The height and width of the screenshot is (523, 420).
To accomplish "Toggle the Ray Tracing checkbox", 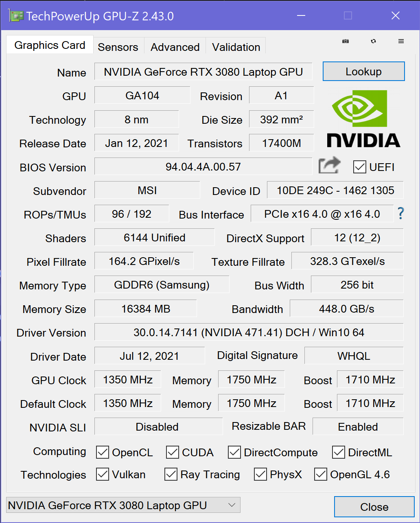I will point(171,474).
